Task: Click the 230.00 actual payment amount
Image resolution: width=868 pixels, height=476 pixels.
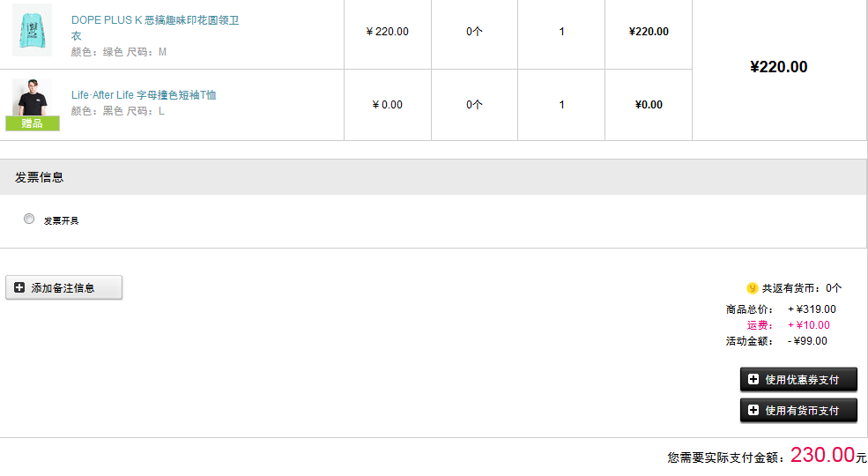Action: tap(822, 455)
